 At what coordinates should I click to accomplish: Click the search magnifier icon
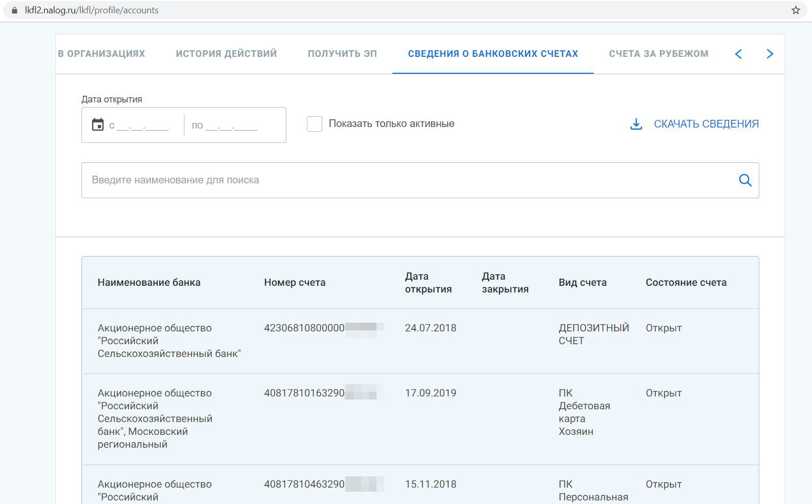point(745,180)
